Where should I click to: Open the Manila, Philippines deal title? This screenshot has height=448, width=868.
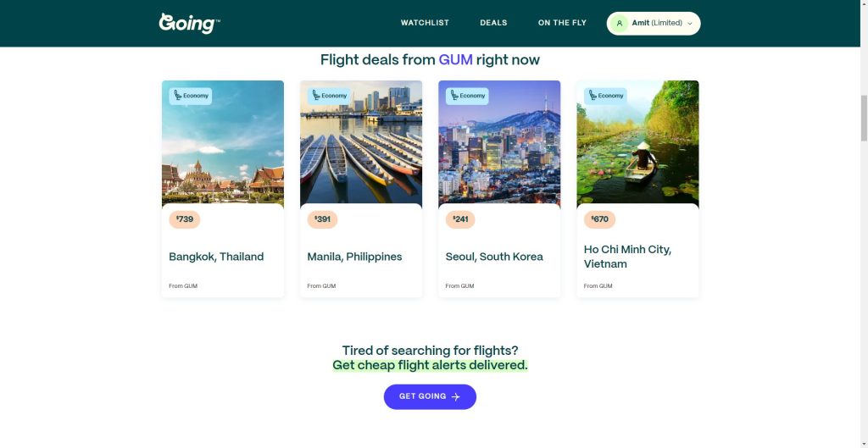[354, 257]
